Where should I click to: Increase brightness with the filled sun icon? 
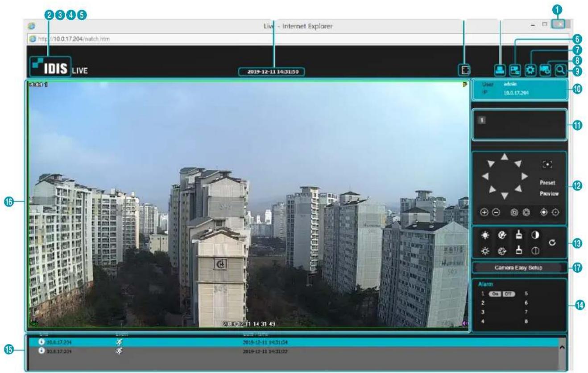(484, 235)
